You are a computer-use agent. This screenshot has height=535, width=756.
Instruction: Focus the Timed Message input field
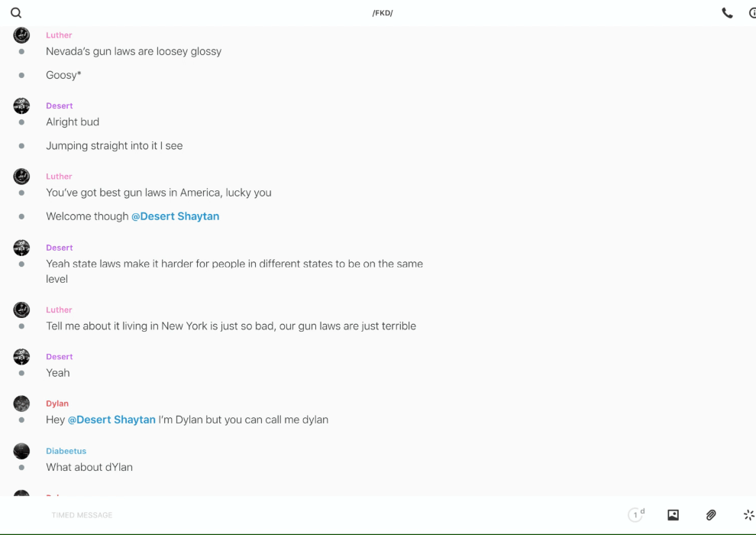305,515
